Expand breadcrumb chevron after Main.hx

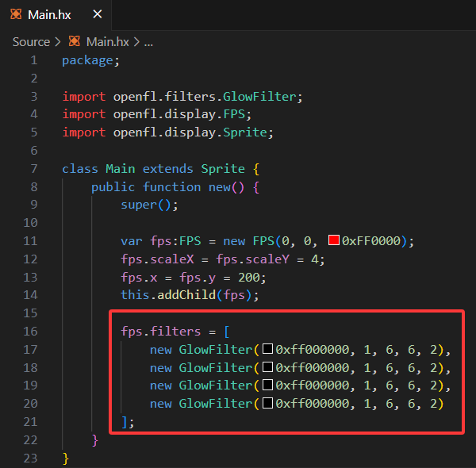(x=137, y=42)
